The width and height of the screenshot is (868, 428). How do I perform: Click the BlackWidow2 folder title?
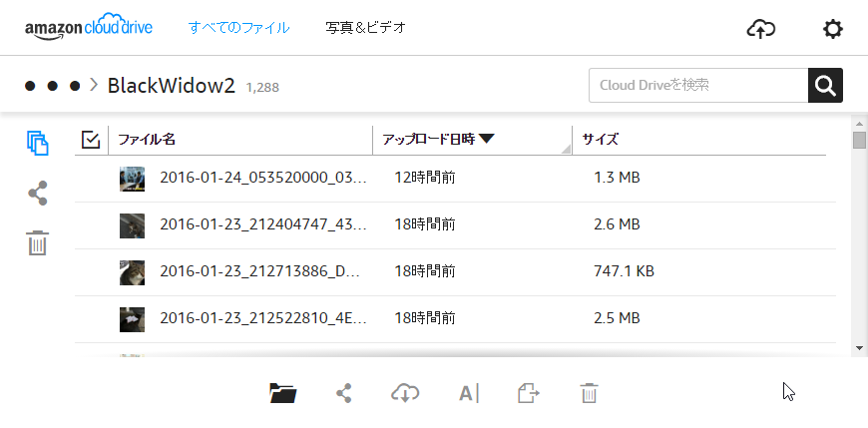171,85
